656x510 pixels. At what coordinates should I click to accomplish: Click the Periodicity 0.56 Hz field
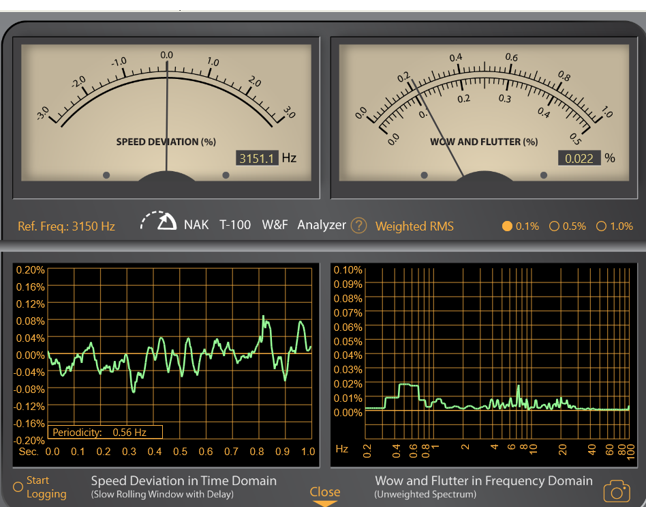click(x=105, y=432)
